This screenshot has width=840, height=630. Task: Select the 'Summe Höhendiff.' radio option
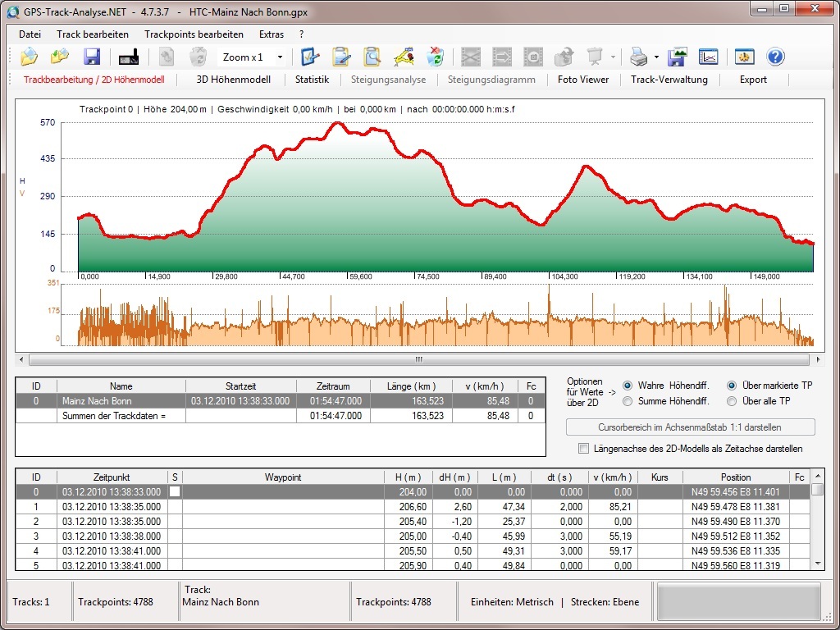point(628,401)
